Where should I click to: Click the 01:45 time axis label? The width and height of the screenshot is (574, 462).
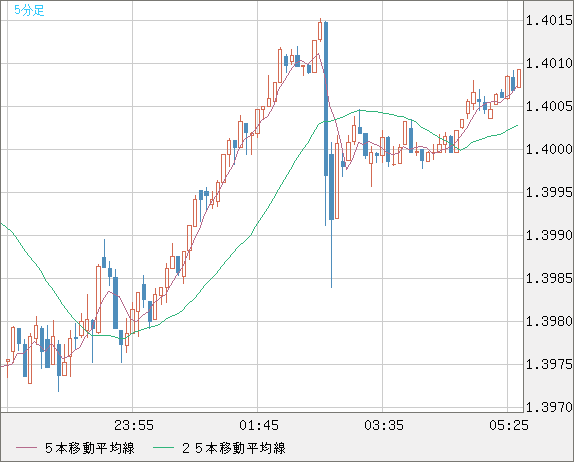click(259, 425)
